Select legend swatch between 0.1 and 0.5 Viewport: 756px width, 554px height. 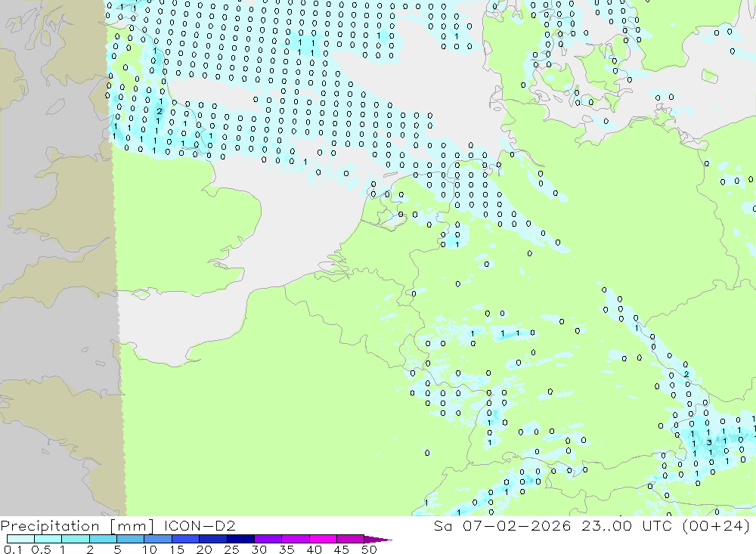tap(20, 539)
